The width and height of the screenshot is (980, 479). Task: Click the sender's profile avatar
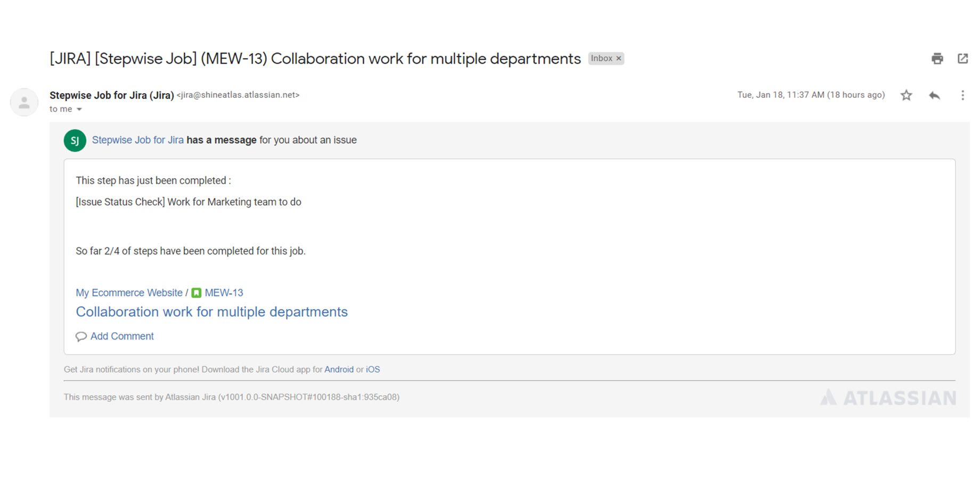point(24,102)
